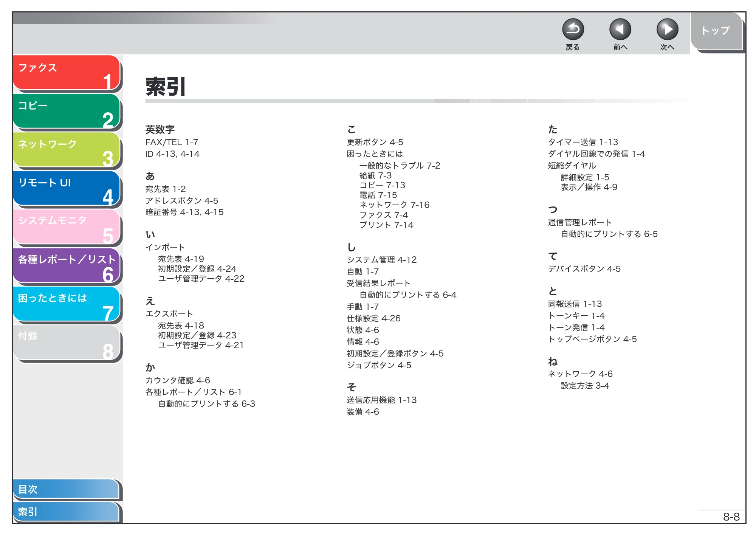Select entry 自動的にプリントする 6-3
Screen dimensions: 756x535
click(207, 403)
